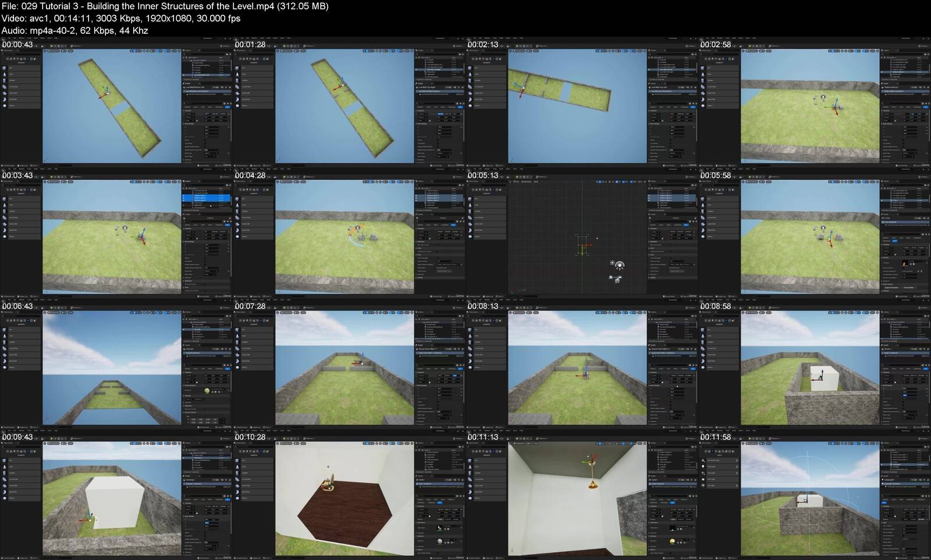Open the frame stamped 00:01:28

coord(349,102)
